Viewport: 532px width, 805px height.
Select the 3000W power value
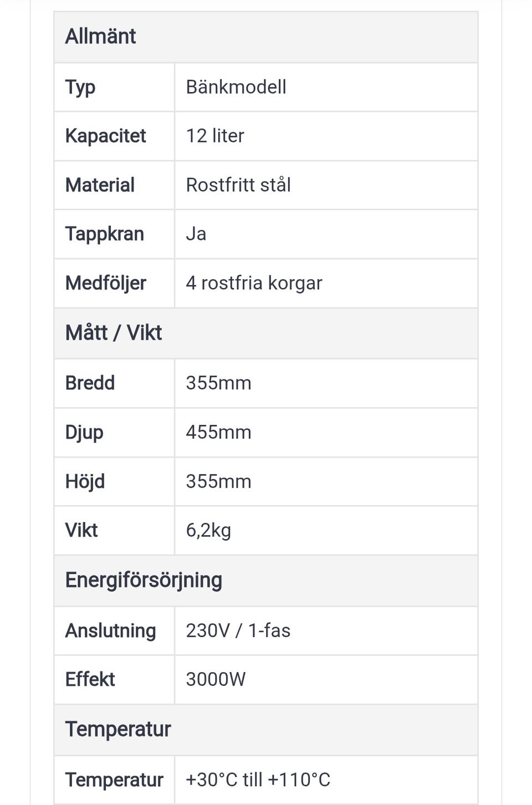pyautogui.click(x=216, y=679)
